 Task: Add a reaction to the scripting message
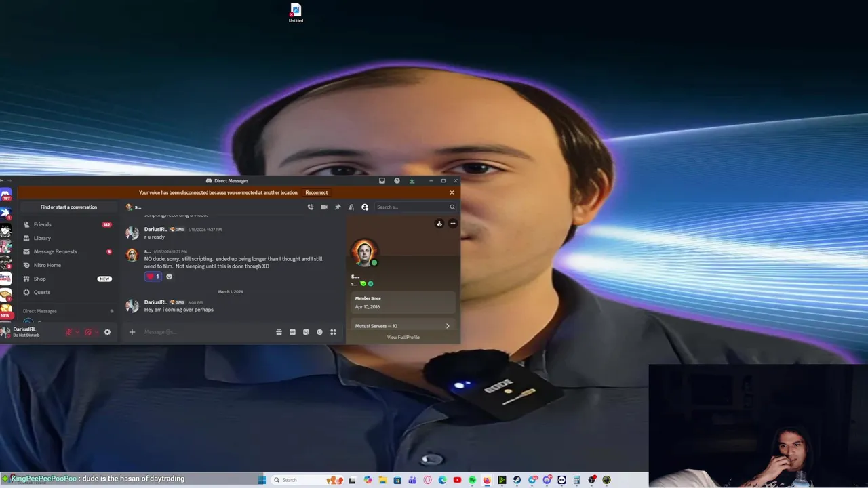click(x=170, y=277)
